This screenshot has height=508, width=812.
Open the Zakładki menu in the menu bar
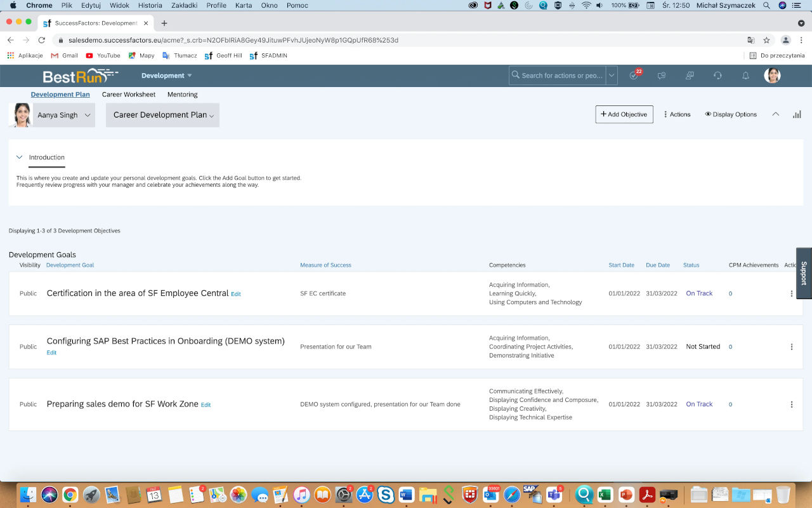(x=185, y=5)
